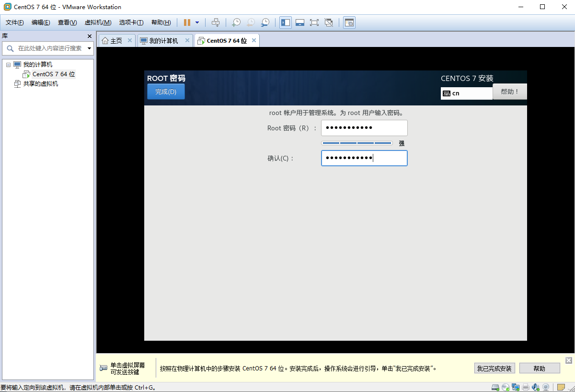Open the 编辑(E) menu
The image size is (575, 392).
click(41, 23)
